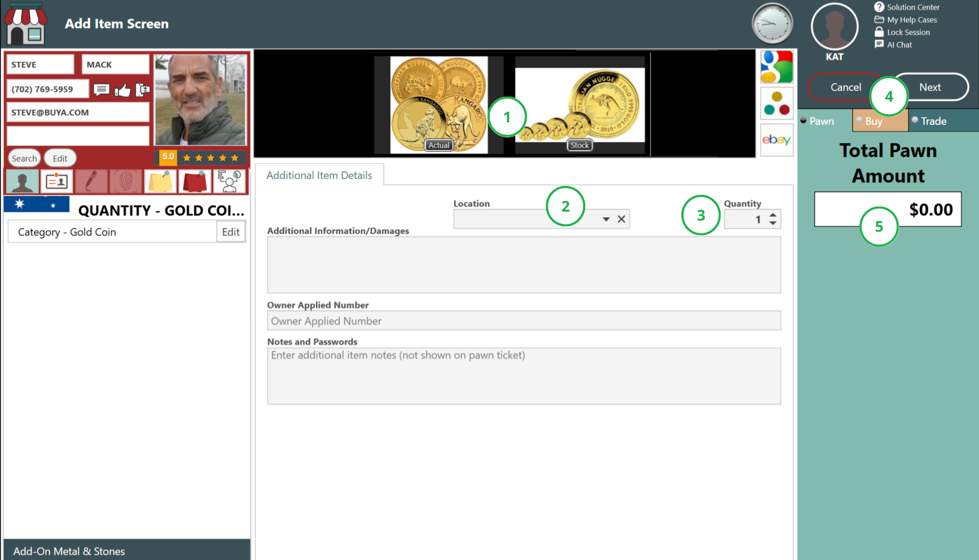Increase Quantity with up arrow
The image size is (979, 560).
tap(773, 214)
